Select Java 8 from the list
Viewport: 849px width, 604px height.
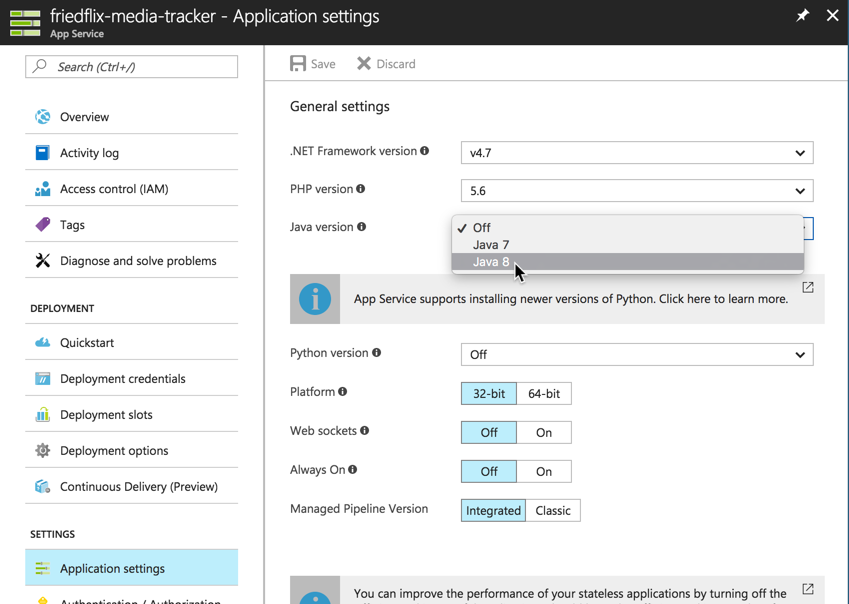[491, 262]
